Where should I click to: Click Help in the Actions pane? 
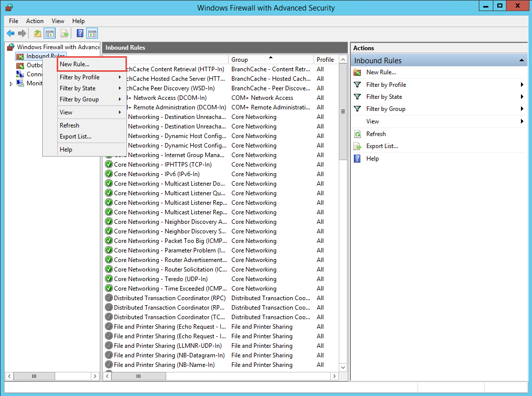tap(372, 159)
